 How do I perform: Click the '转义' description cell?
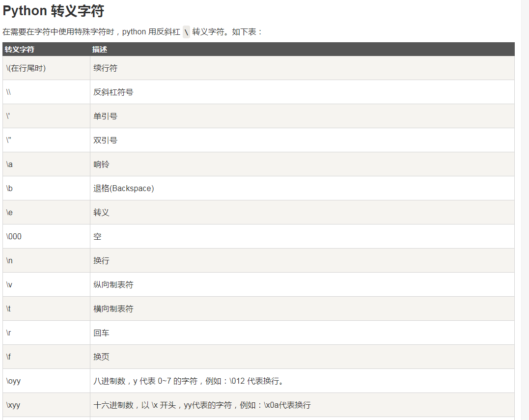[302, 213]
